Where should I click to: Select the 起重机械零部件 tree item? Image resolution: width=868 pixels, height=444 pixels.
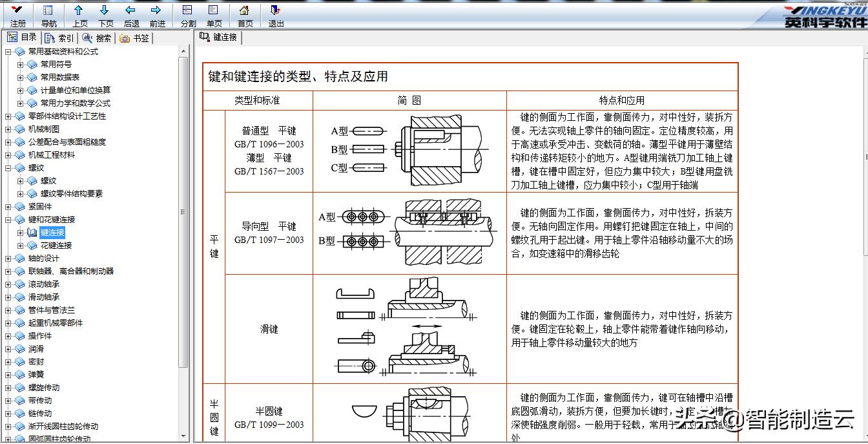(55, 323)
